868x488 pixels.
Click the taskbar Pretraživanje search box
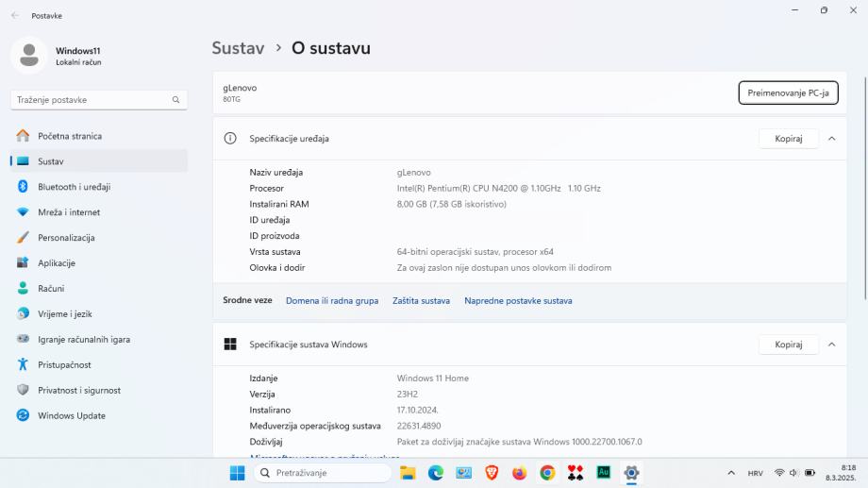322,473
